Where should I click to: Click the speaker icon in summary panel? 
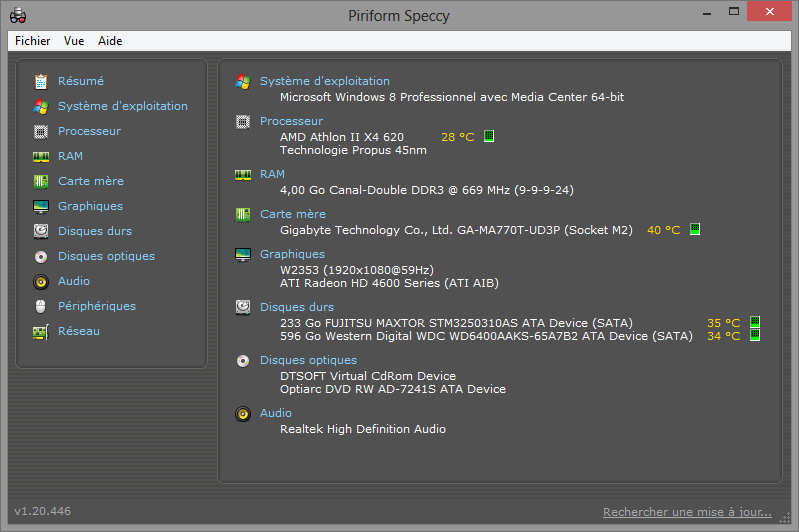[x=243, y=414]
